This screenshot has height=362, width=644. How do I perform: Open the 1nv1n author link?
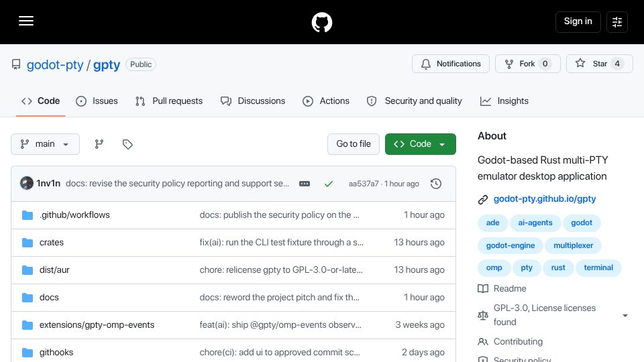click(48, 184)
